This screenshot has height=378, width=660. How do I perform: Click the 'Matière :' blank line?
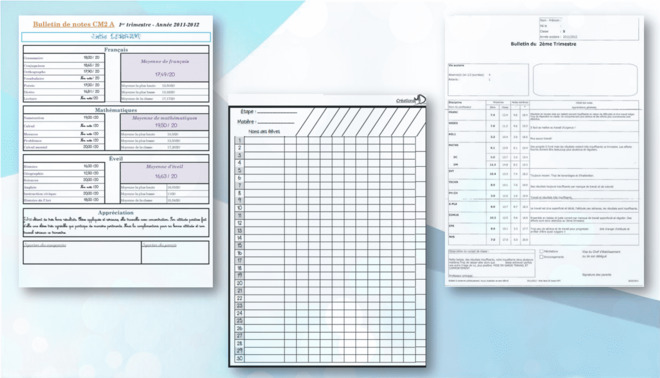(276, 122)
